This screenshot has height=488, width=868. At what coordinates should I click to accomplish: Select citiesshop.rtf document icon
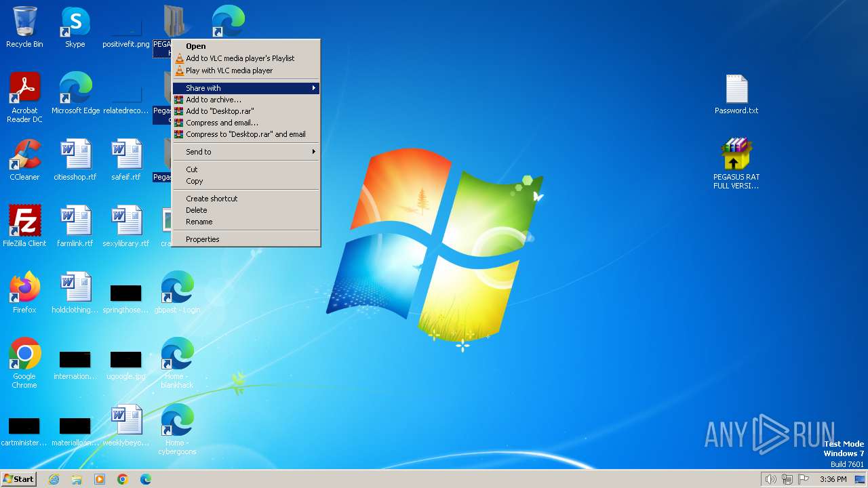coord(75,160)
